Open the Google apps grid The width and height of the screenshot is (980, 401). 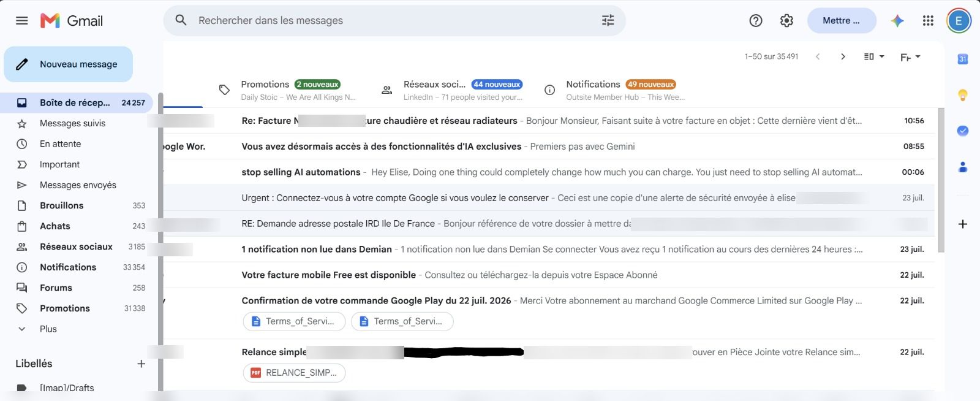click(x=928, y=21)
